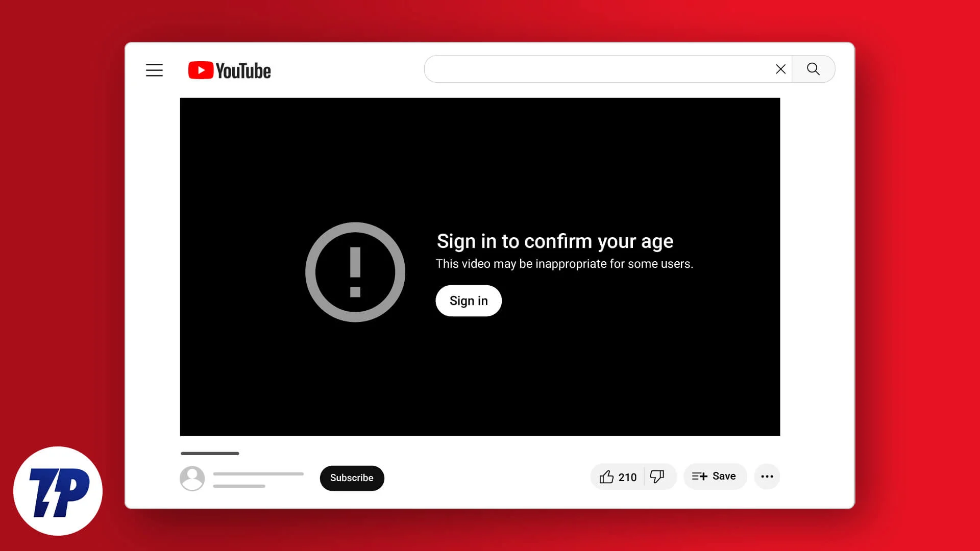Click the search magnifier icon
980x551 pixels.
[x=814, y=69]
